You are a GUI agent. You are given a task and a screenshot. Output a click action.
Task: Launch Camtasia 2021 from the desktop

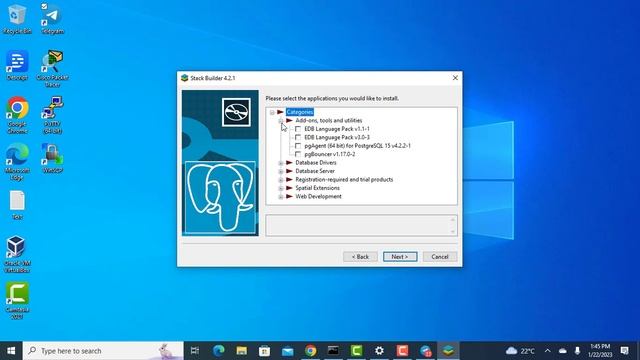[17, 300]
